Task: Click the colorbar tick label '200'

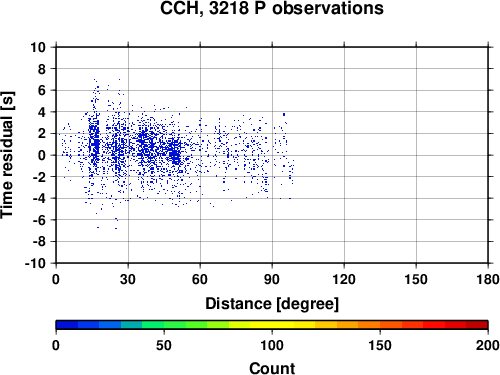Action: (x=488, y=345)
